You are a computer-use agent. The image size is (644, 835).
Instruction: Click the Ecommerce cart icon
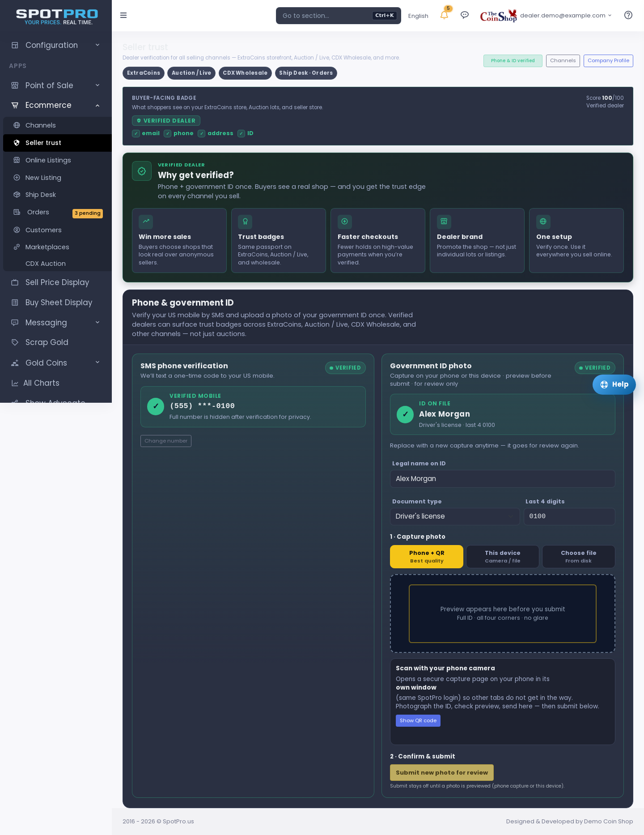[x=15, y=105]
